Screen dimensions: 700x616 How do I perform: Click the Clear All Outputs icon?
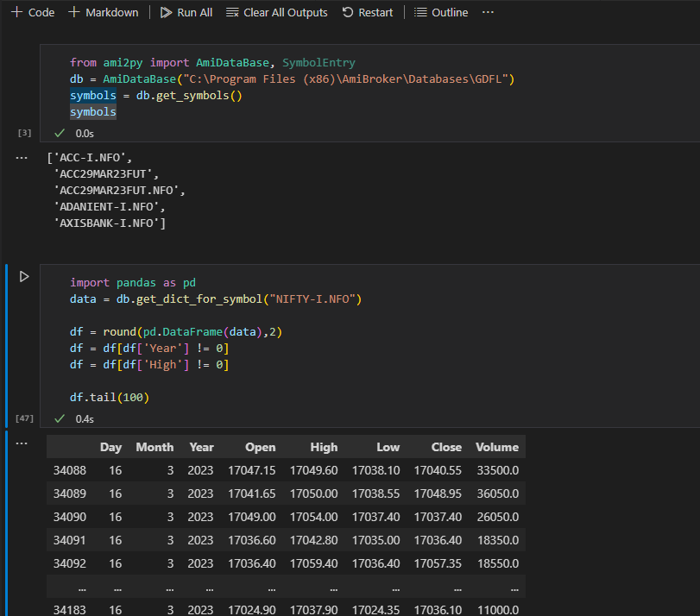point(230,12)
